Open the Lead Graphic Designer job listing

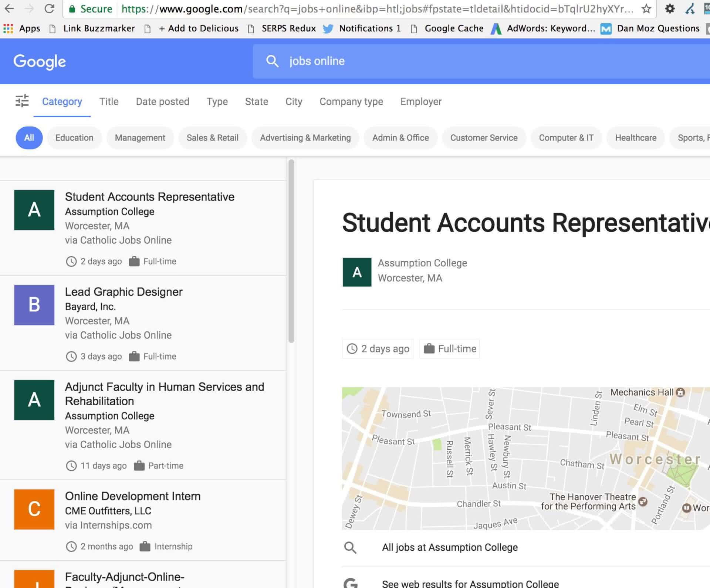tap(143, 323)
